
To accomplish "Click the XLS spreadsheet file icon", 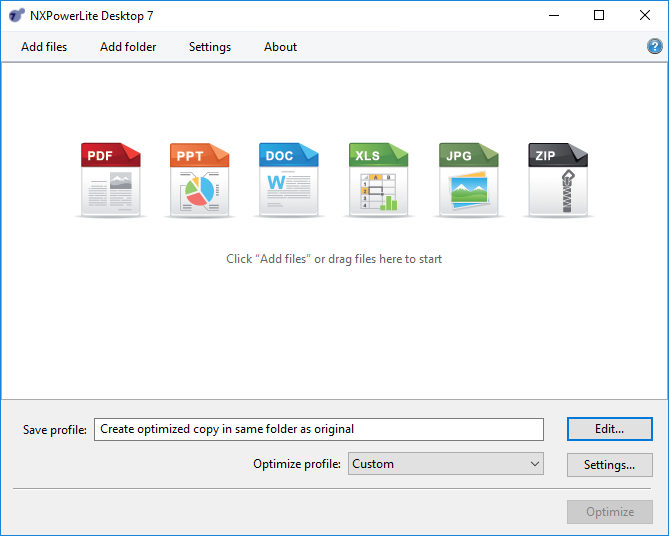I will [378, 180].
